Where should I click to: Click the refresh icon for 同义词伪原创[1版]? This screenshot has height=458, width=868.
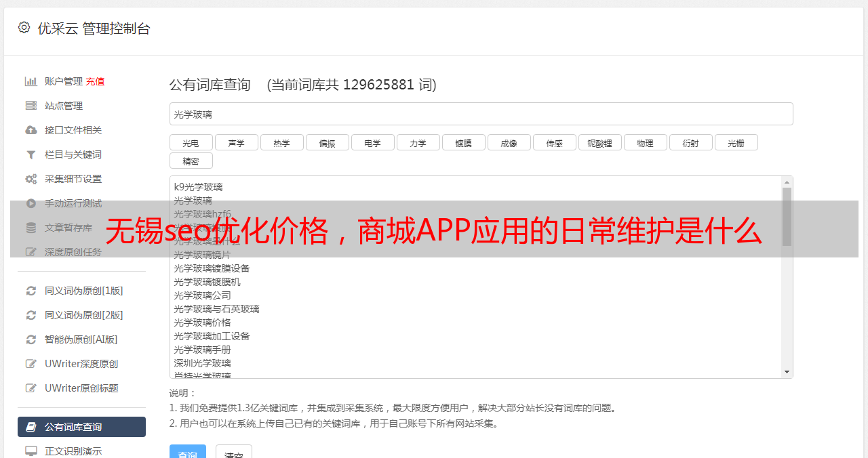tap(31, 291)
